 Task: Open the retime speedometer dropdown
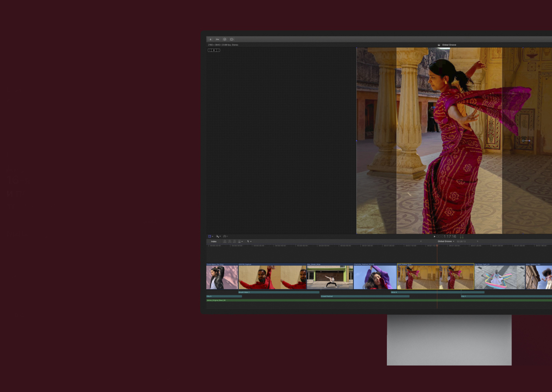pyautogui.click(x=225, y=237)
